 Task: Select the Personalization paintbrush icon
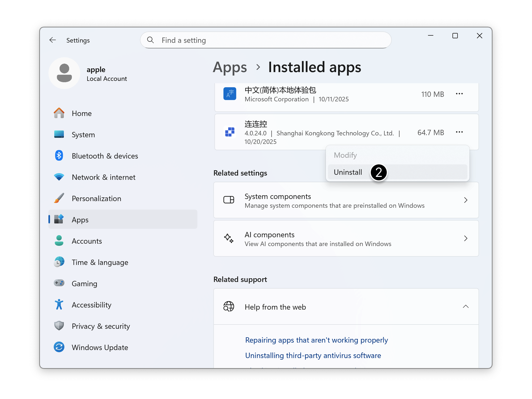pyautogui.click(x=59, y=198)
